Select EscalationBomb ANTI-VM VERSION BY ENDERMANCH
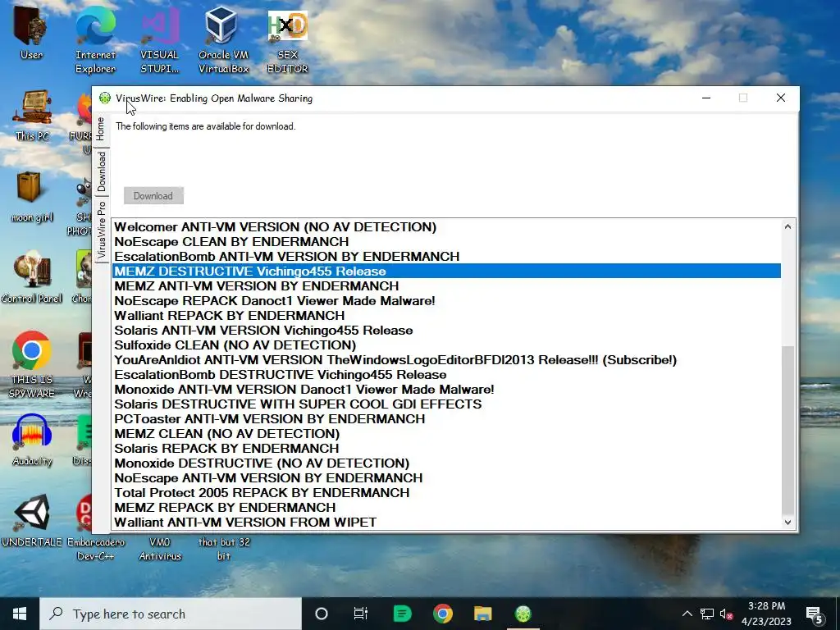 point(446,257)
